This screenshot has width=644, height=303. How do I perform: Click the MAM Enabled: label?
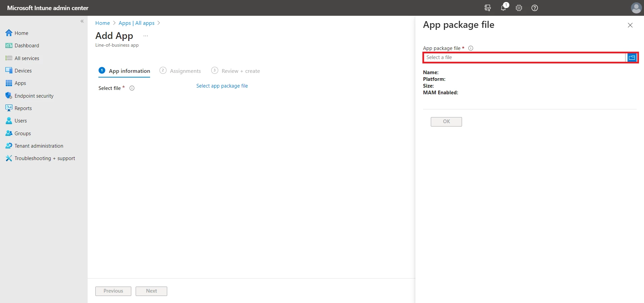pyautogui.click(x=441, y=93)
